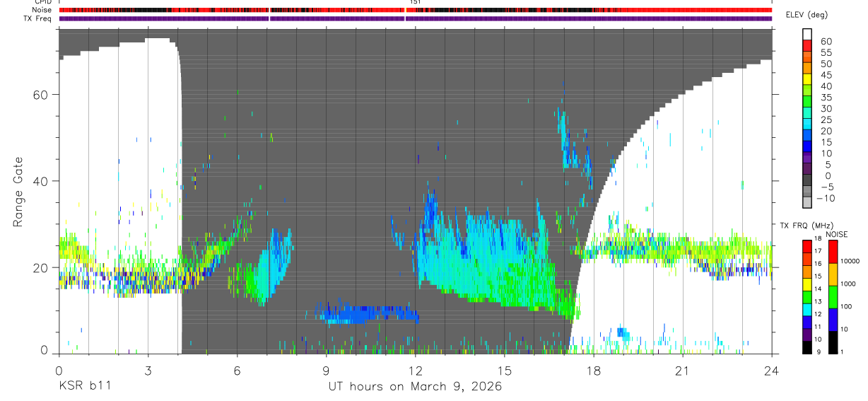
Task: Click the yellow swatch in TX FRQ colorbar
Action: pos(807,284)
